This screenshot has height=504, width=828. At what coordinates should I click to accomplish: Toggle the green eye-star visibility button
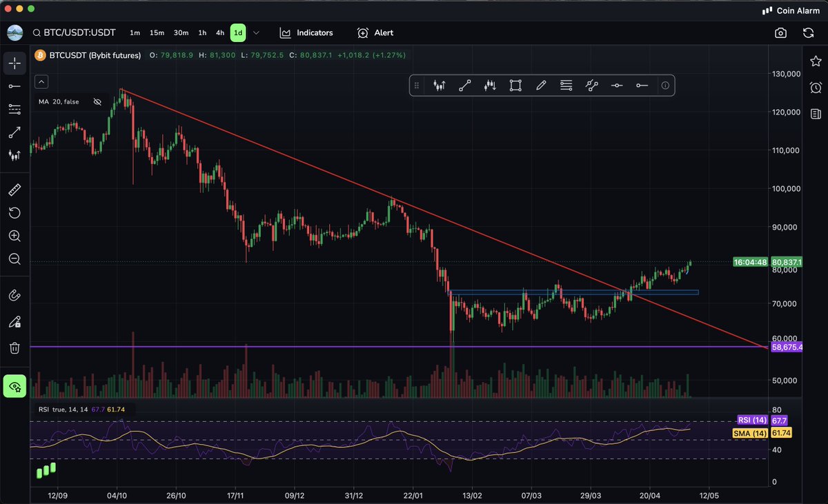pyautogui.click(x=14, y=386)
